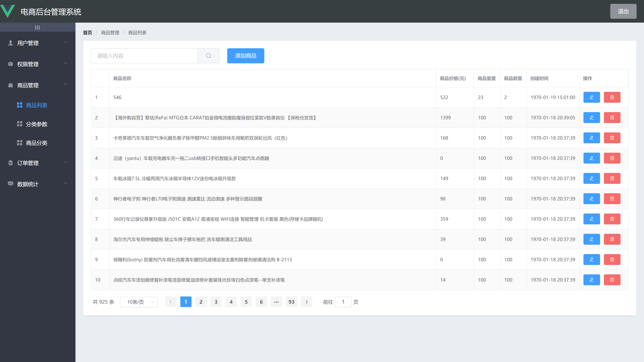Viewport: 644px width, 362px height.
Task: Click the search magnifier icon
Action: (208, 56)
